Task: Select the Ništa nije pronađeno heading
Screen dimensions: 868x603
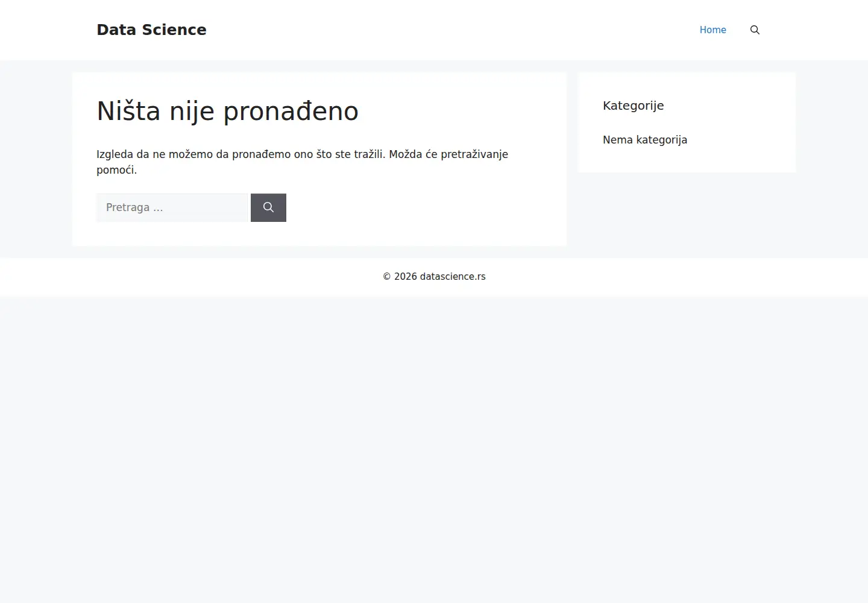Action: (x=227, y=112)
